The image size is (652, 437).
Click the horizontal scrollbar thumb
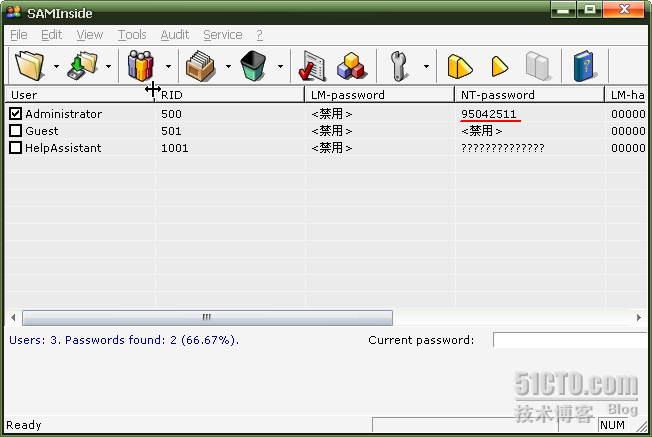[x=207, y=318]
